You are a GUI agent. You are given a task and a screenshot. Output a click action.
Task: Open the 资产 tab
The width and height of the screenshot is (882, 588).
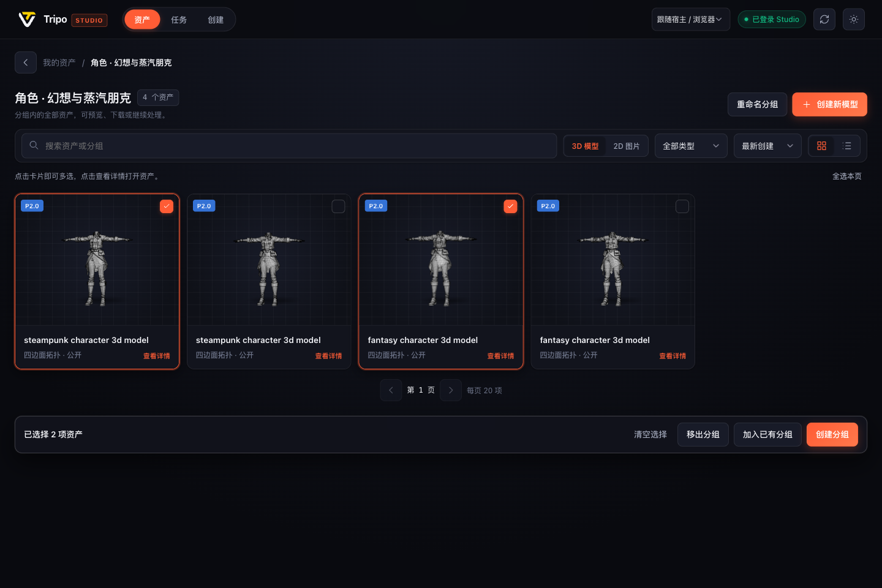coord(142,20)
